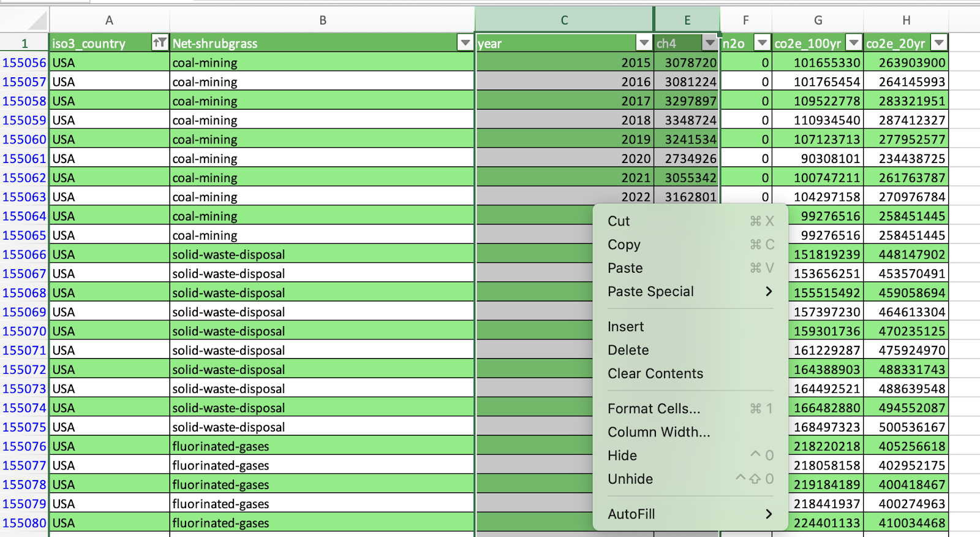Select row header 155075
This screenshot has height=537, width=980.
point(24,427)
